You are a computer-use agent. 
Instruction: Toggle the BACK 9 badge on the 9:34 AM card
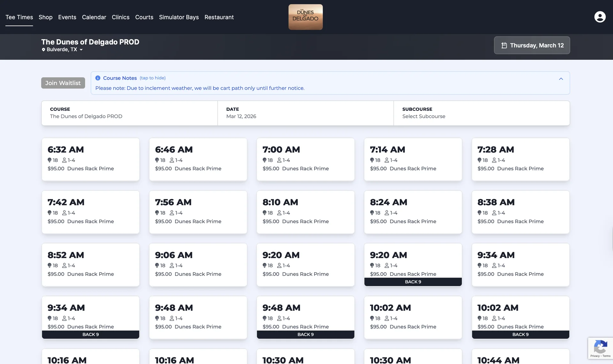(x=90, y=334)
